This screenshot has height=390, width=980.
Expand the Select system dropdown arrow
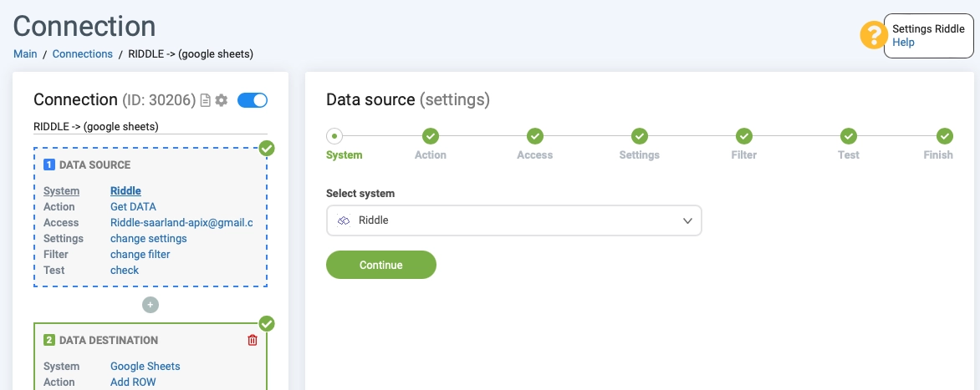(x=687, y=221)
